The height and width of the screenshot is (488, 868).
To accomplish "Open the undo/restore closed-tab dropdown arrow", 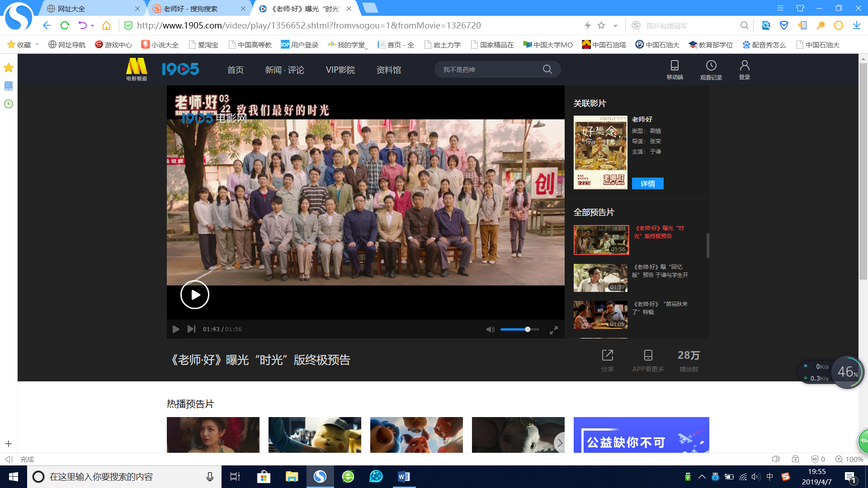I will (x=92, y=26).
